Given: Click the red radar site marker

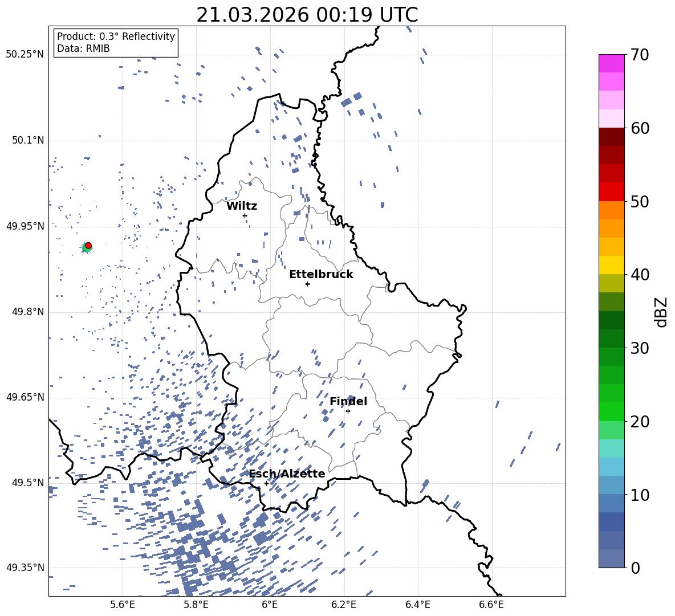Looking at the screenshot, I should (x=88, y=246).
